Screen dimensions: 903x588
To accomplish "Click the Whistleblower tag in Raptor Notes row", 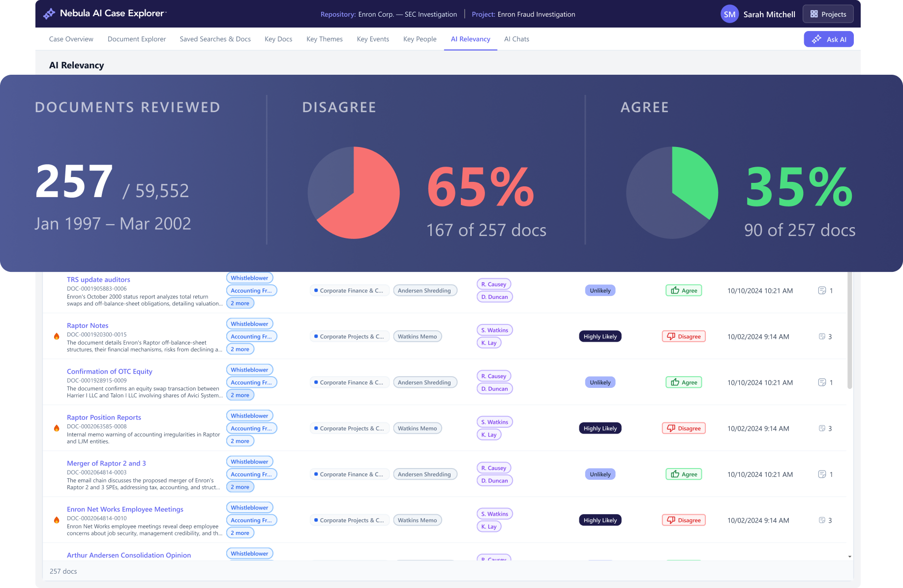I will point(249,324).
